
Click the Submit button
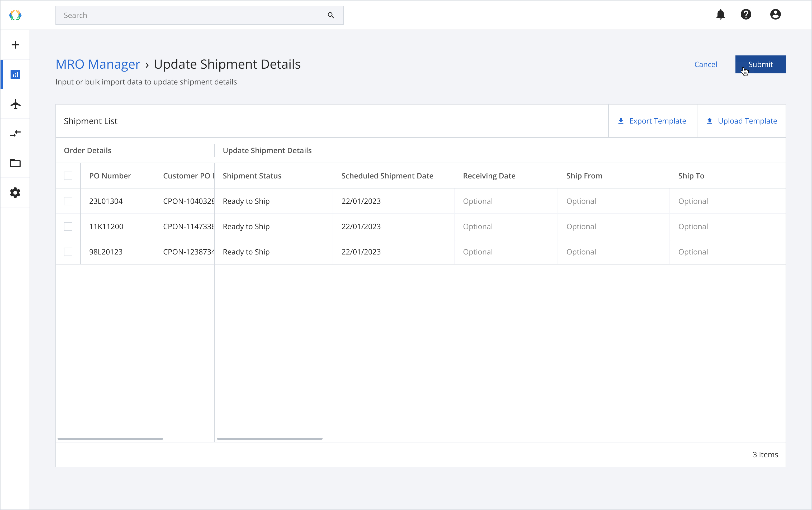761,64
